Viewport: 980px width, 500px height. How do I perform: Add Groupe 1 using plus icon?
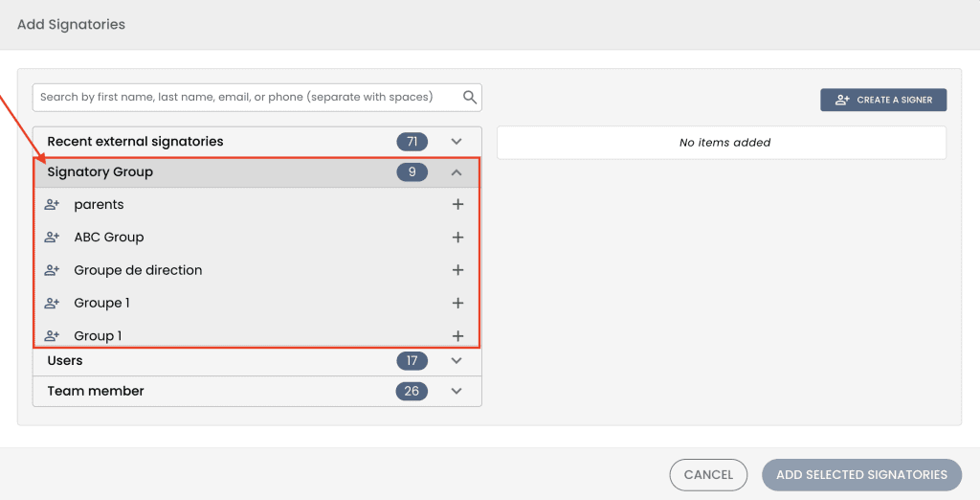pos(457,303)
